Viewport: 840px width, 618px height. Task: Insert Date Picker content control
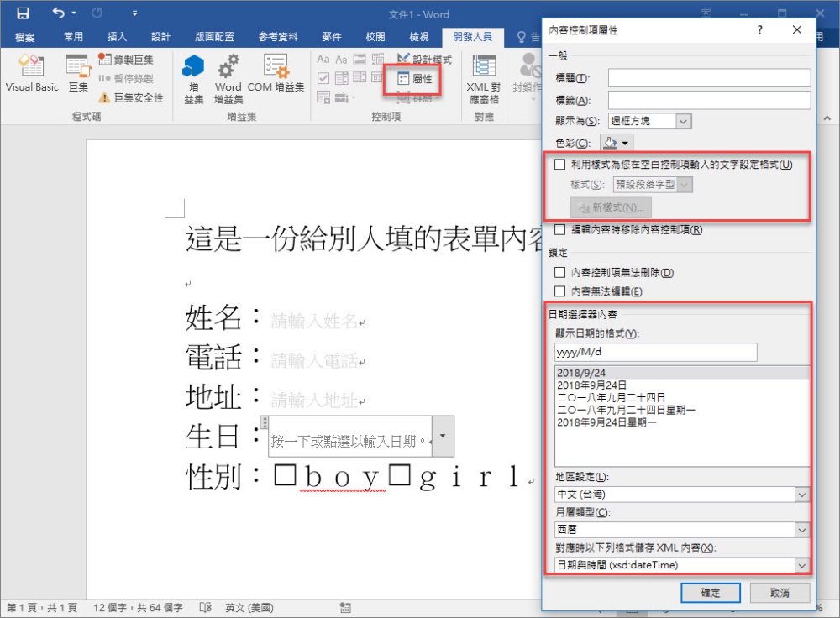(x=378, y=78)
